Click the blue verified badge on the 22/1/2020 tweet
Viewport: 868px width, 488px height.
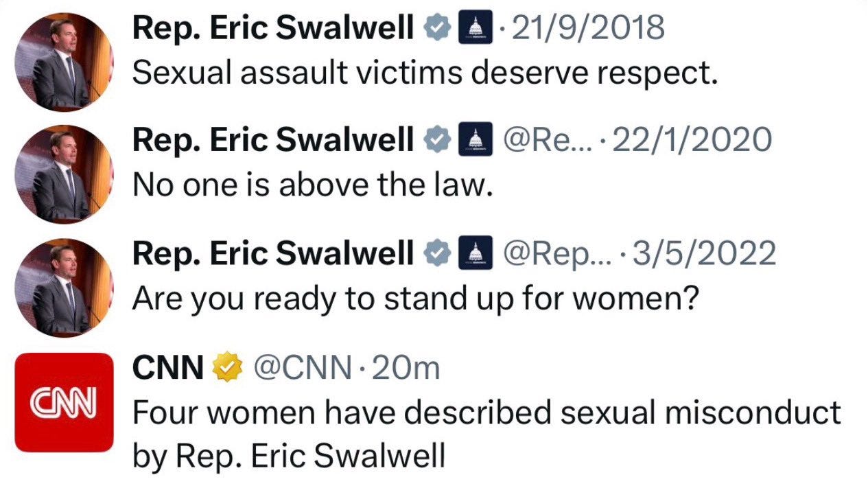pyautogui.click(x=436, y=141)
